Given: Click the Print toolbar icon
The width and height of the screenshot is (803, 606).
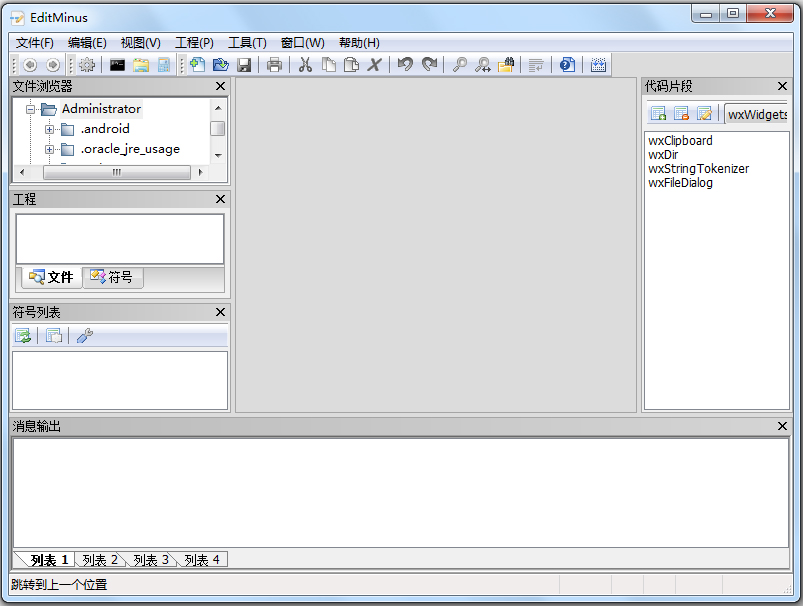Looking at the screenshot, I should click(274, 65).
